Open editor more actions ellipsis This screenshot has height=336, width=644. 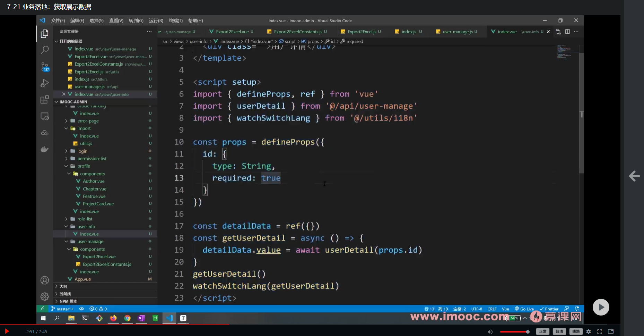576,32
